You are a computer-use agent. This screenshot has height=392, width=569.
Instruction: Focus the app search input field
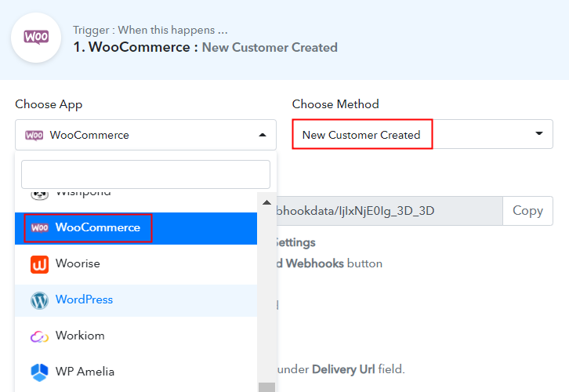pos(146,174)
